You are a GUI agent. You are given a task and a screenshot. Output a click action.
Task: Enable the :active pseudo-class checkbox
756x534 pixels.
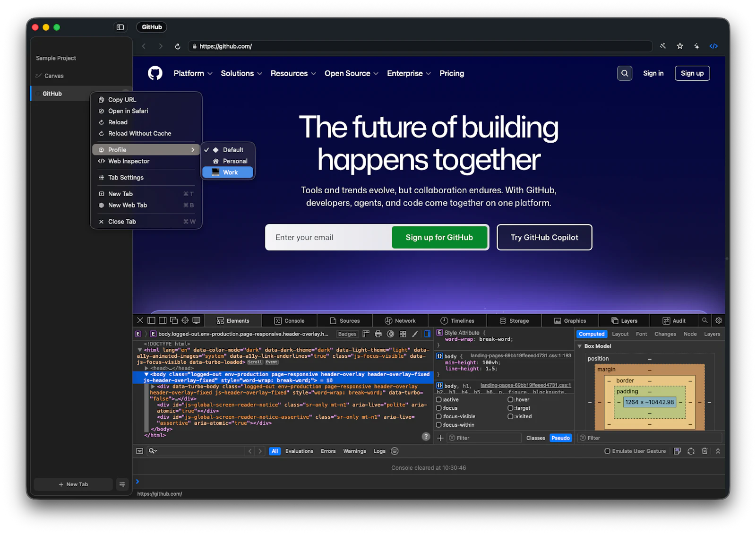(x=438, y=399)
